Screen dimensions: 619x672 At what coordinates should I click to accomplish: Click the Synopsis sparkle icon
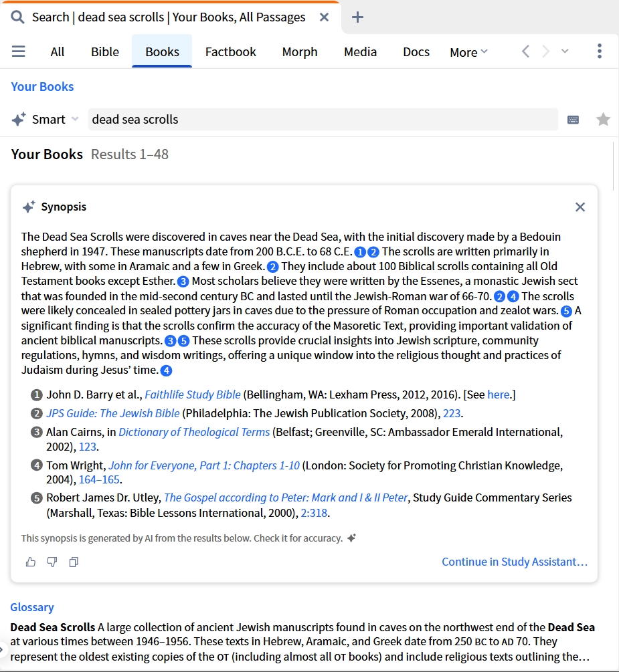pos(29,207)
